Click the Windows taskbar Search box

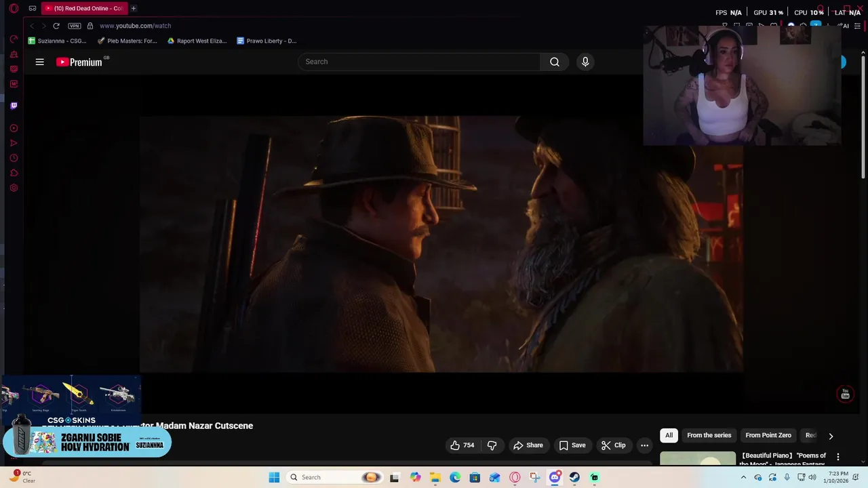click(x=334, y=477)
